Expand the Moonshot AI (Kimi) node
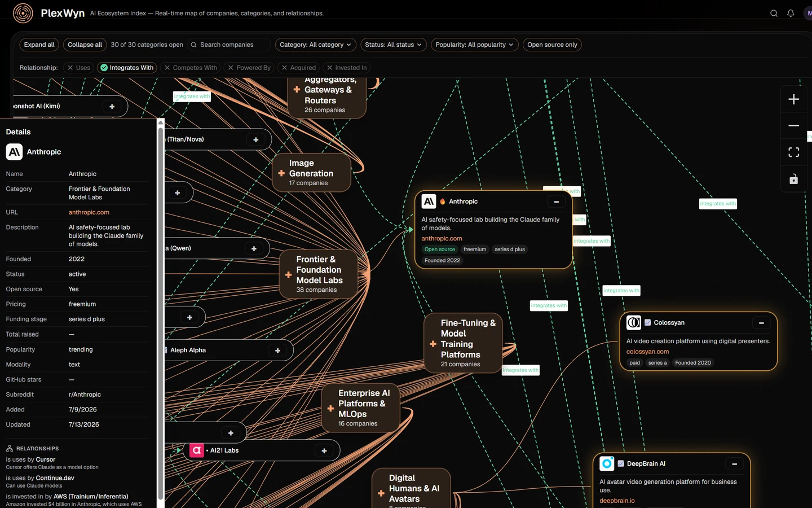This screenshot has height=508, width=812. point(112,106)
